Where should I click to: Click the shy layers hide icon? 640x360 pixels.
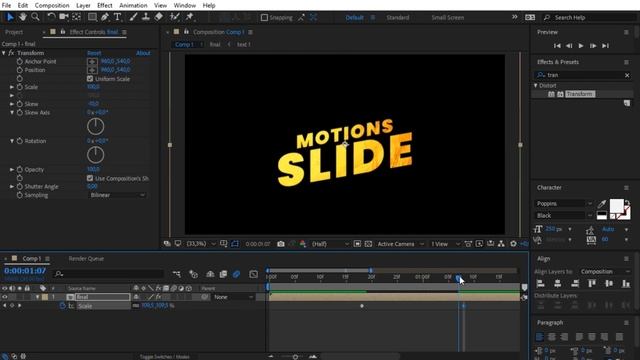210,274
